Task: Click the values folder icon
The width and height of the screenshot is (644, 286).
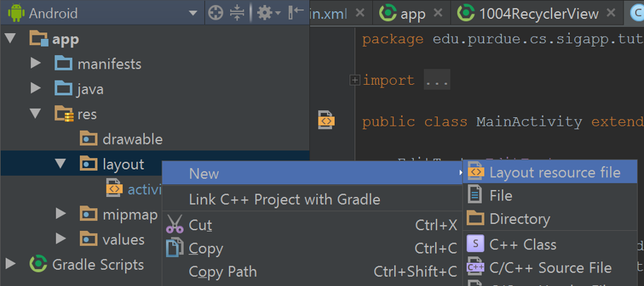Action: point(89,239)
